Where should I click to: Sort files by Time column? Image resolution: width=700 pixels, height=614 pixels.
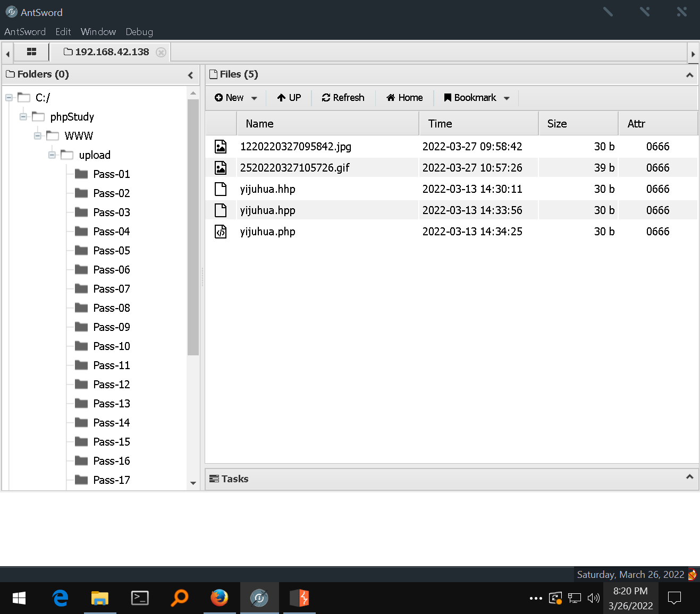pyautogui.click(x=478, y=124)
